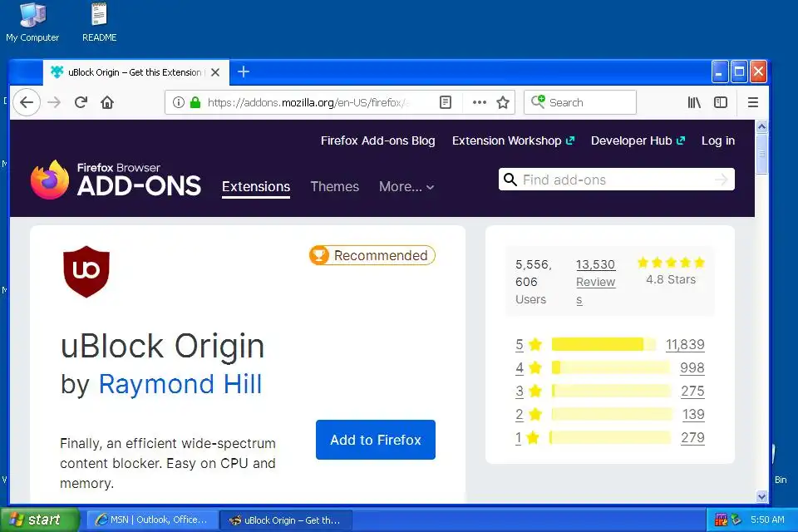Open the 13,530 Reviews link
The image size is (798, 532).
point(595,282)
